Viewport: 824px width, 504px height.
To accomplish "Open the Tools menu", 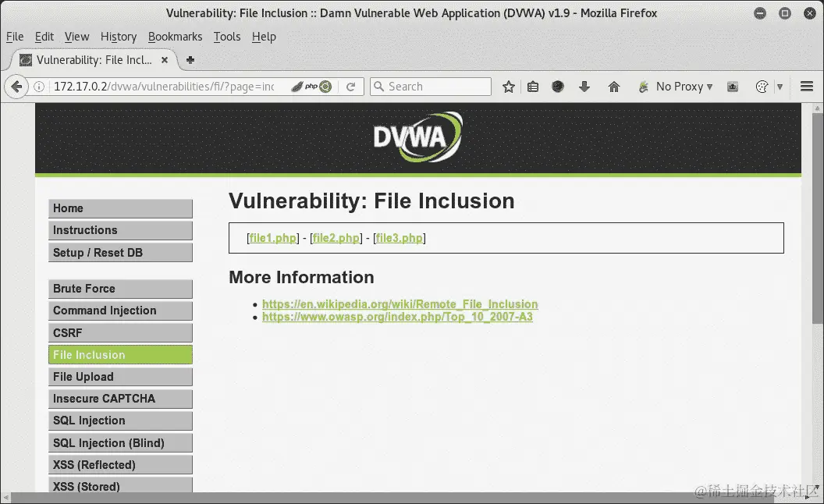I will (x=226, y=37).
